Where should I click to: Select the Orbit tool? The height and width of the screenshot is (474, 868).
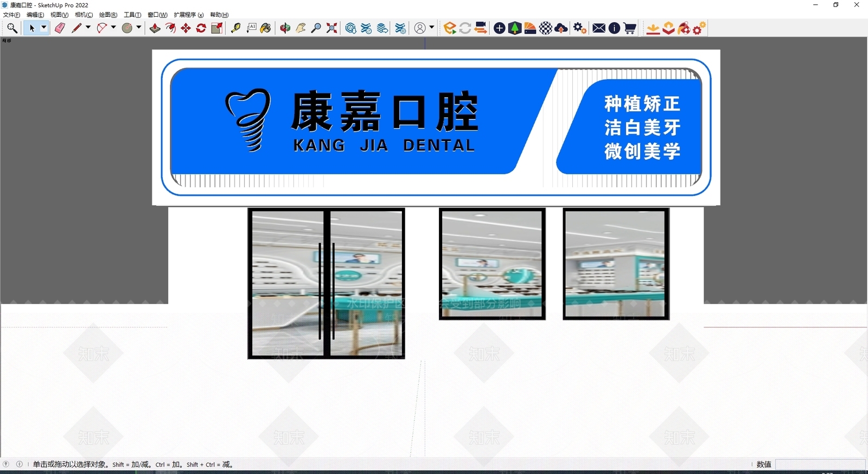point(285,28)
